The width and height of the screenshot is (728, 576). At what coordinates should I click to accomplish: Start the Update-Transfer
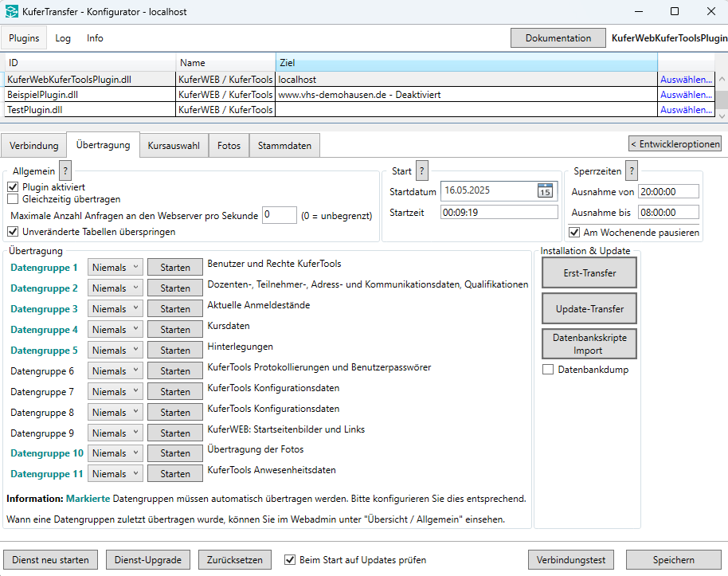(589, 308)
